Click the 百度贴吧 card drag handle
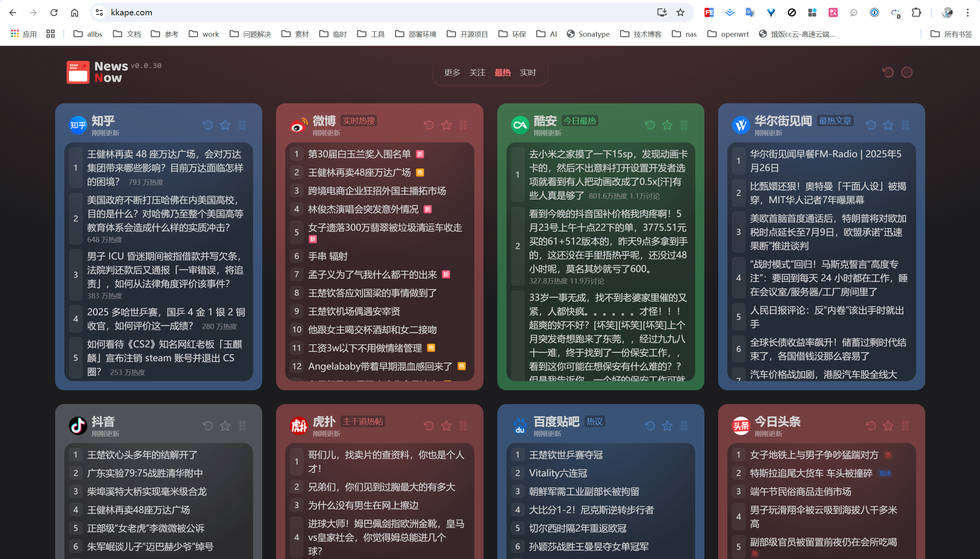980x559 pixels. [684, 426]
